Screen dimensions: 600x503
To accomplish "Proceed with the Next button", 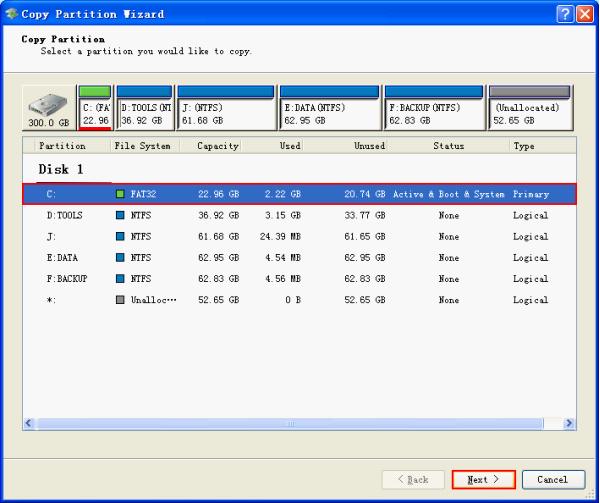I will coord(484,480).
